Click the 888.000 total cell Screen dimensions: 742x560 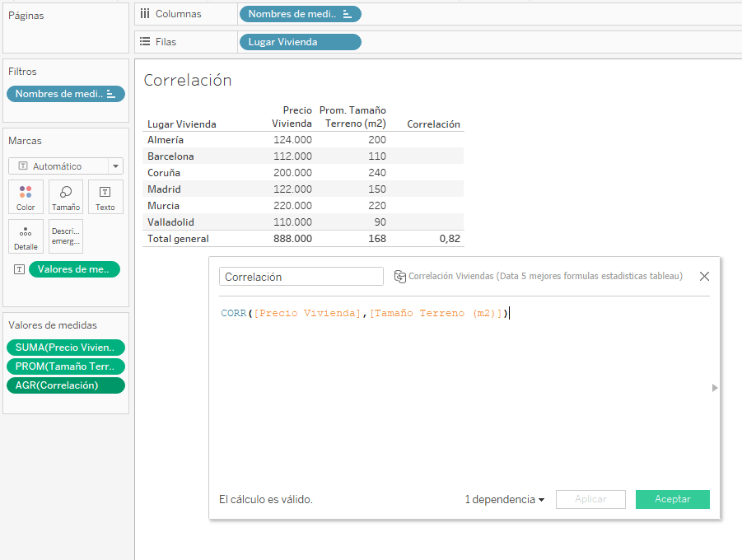tap(292, 239)
